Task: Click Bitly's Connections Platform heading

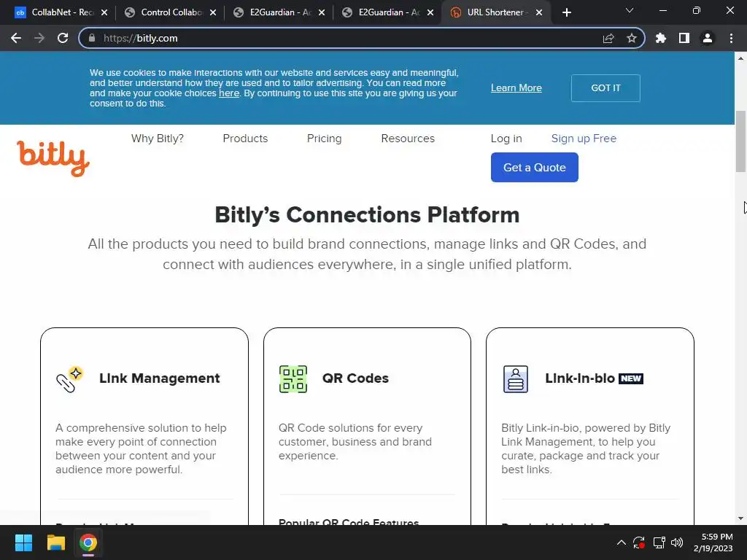Action: pos(367,215)
